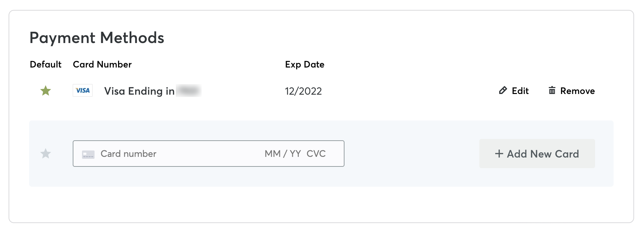Click the Visa card logo icon
The width and height of the screenshot is (644, 231).
coord(83,90)
